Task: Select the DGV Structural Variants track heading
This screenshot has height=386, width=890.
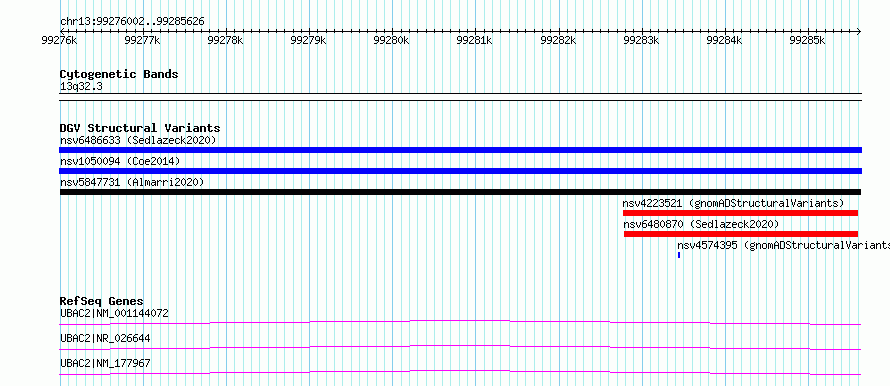Action: click(140, 128)
